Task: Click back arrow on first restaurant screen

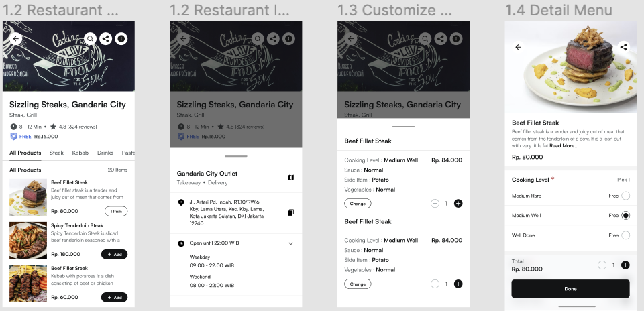Action: [x=16, y=38]
